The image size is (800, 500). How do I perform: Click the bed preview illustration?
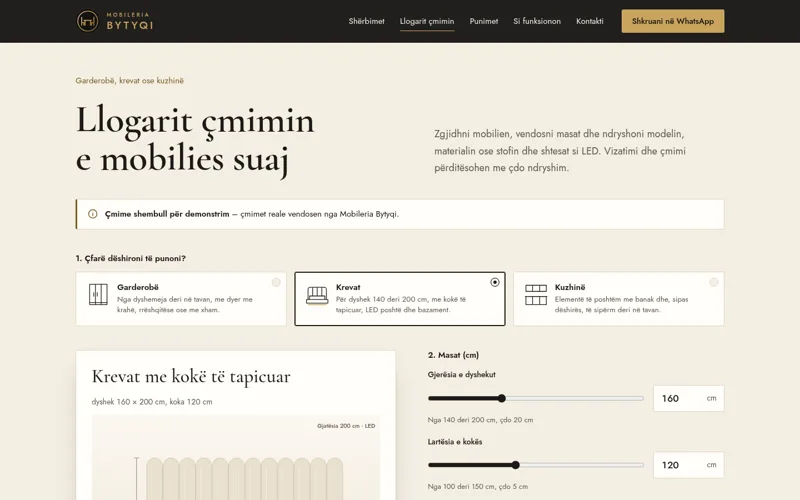[x=236, y=458]
